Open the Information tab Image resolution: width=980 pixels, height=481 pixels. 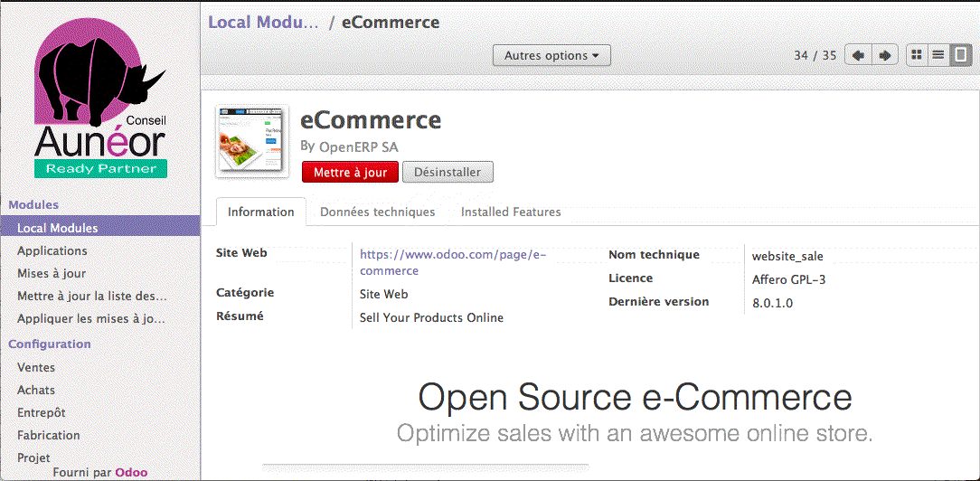tap(260, 212)
